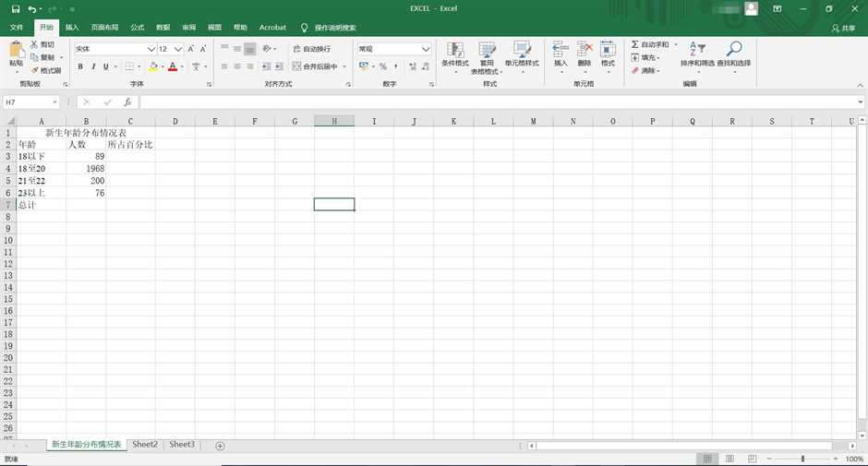Open the Sheet2 worksheet tab
This screenshot has height=466, width=868.
click(x=145, y=445)
